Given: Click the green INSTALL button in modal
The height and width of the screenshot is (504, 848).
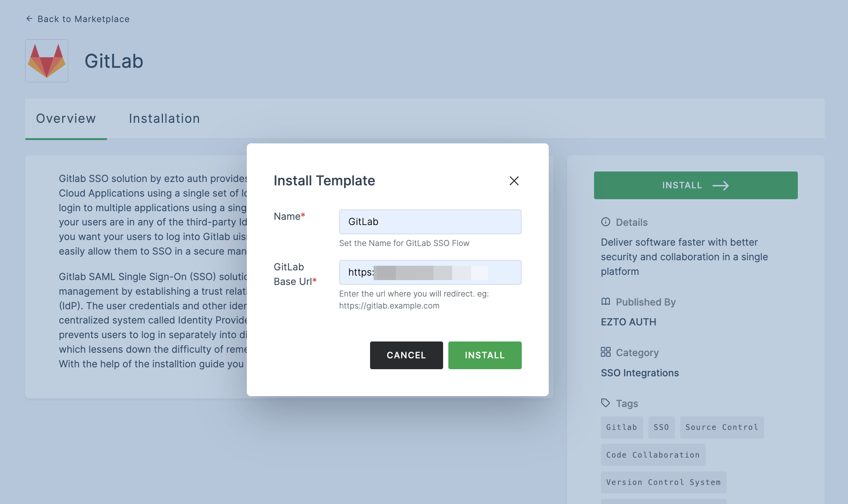Looking at the screenshot, I should (485, 355).
